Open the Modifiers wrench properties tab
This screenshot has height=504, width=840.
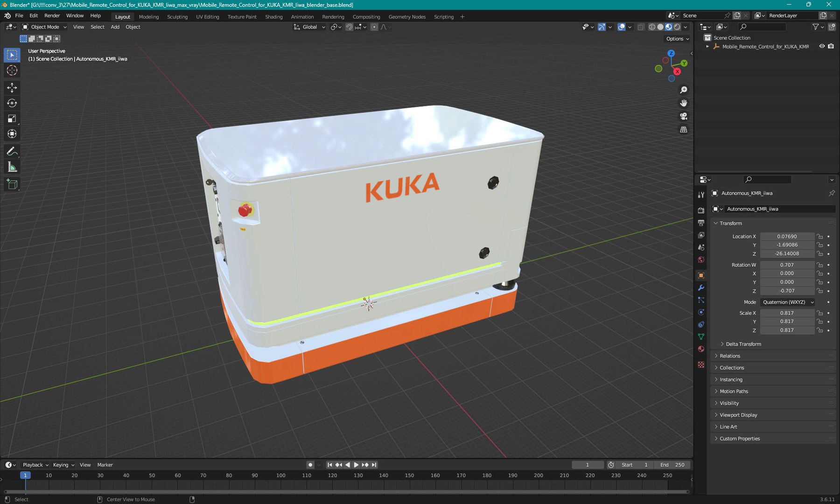click(x=701, y=288)
